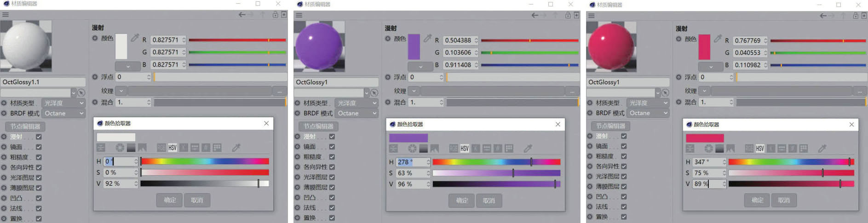868x223 pixels.
Task: Select RGB mode icon in red color picker
Action: pyautogui.click(x=749, y=149)
